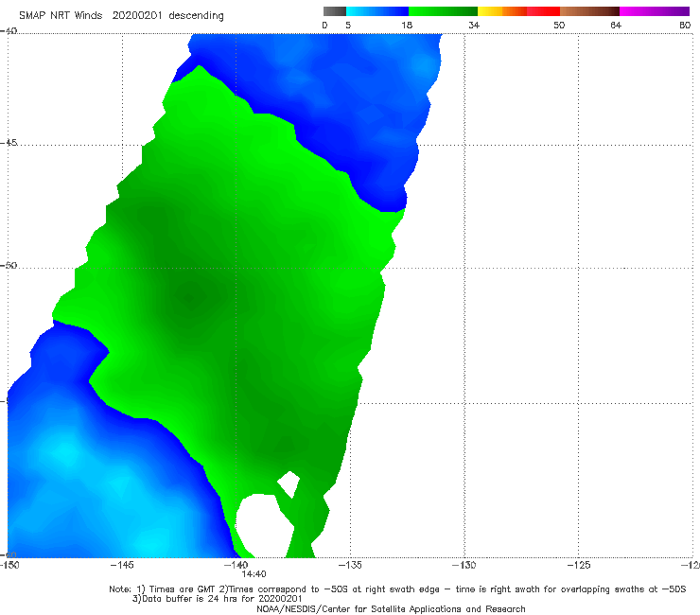Click the colorbar label '34'
700x615 pixels.
(474, 26)
